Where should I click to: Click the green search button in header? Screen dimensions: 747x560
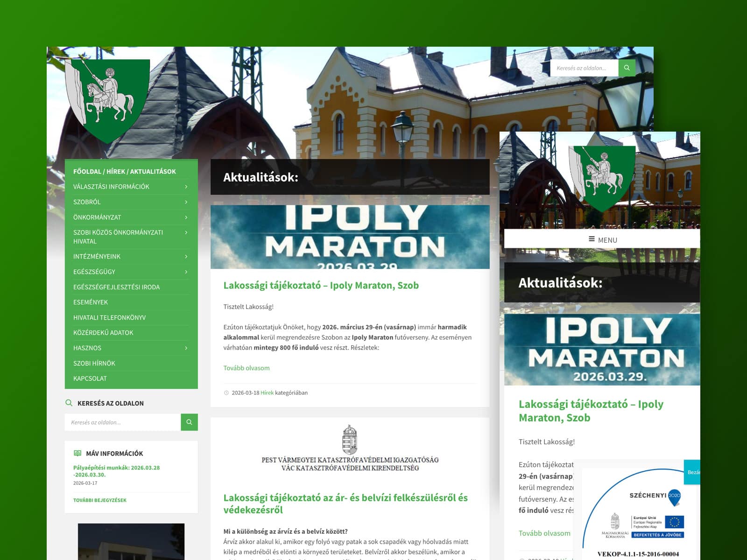tap(627, 68)
